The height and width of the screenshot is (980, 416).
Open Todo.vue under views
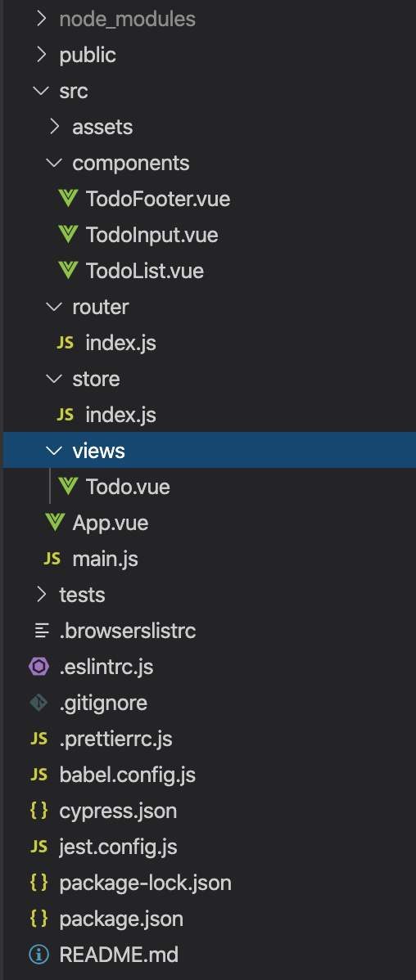point(128,487)
